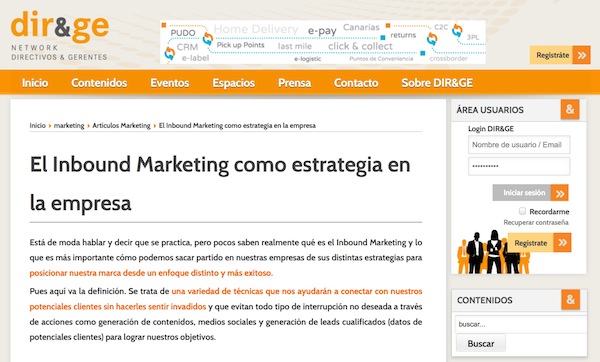Open the Artículos Marketing breadcrumb
Screen dimensions: 600x362
tap(121, 126)
